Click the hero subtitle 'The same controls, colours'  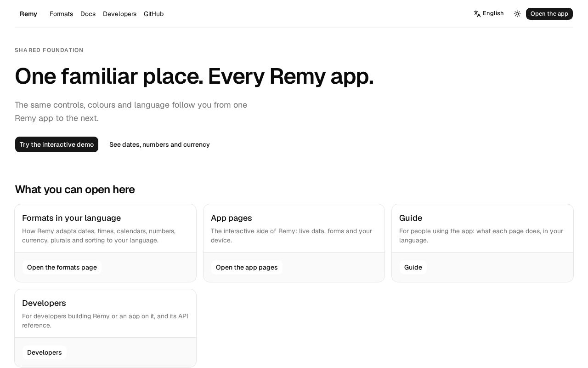point(131,111)
